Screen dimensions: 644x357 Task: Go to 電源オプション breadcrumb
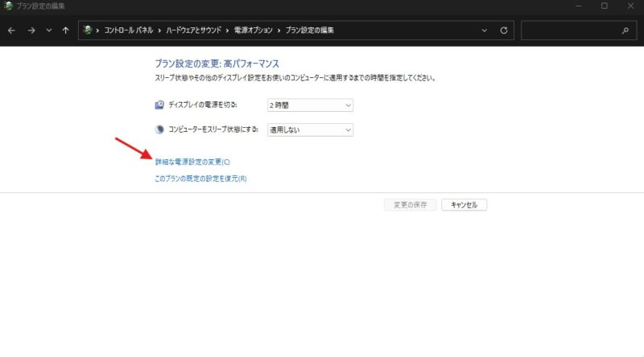[x=253, y=31]
